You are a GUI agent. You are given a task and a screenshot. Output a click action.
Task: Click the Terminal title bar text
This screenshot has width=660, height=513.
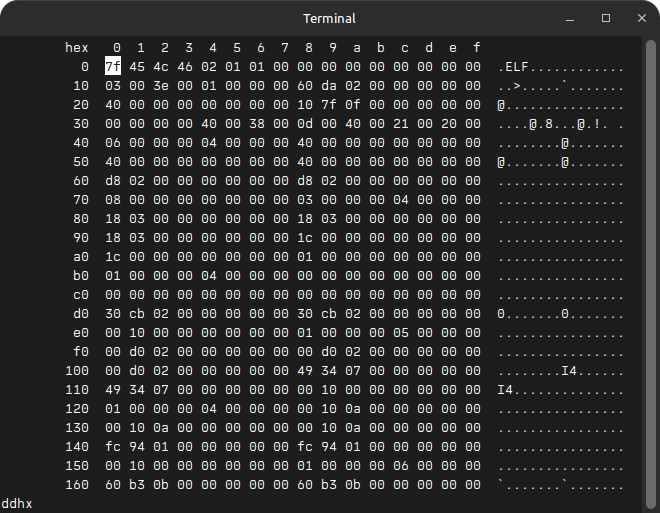pos(329,18)
